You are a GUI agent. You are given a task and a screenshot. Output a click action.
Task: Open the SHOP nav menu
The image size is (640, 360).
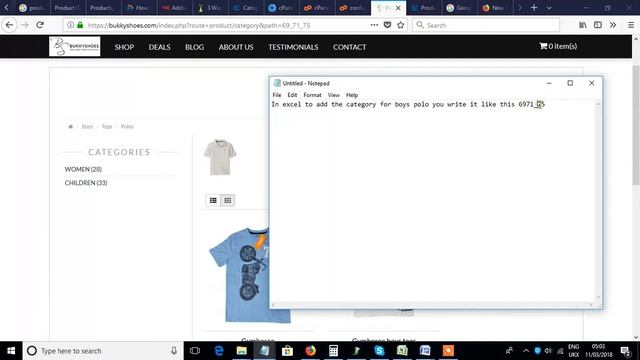click(x=124, y=47)
